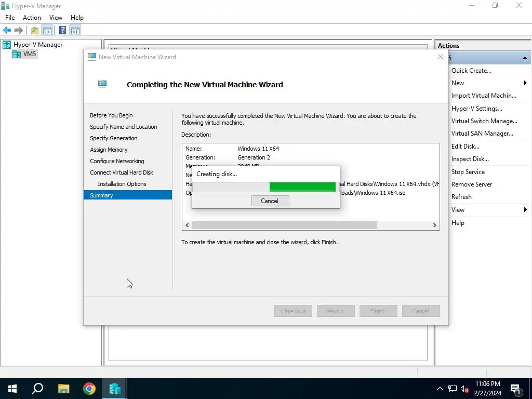This screenshot has width=532, height=399.
Task: Open the Windows Start menu
Action: point(12,389)
